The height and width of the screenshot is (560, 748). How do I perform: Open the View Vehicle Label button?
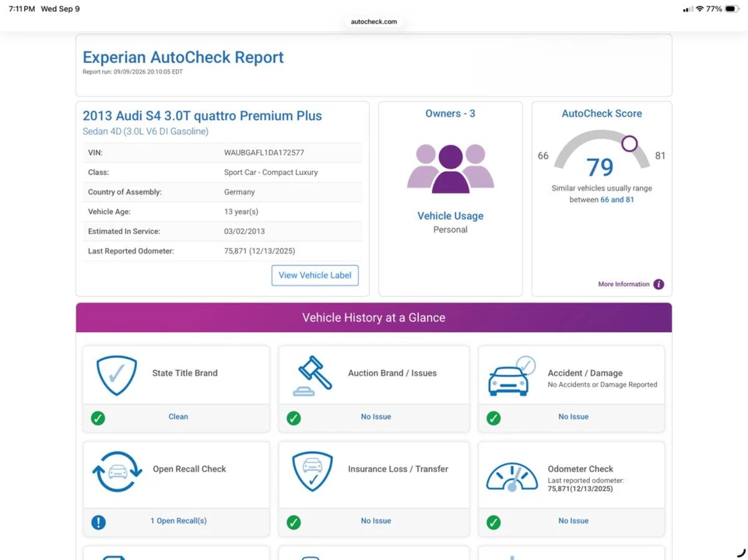315,275
